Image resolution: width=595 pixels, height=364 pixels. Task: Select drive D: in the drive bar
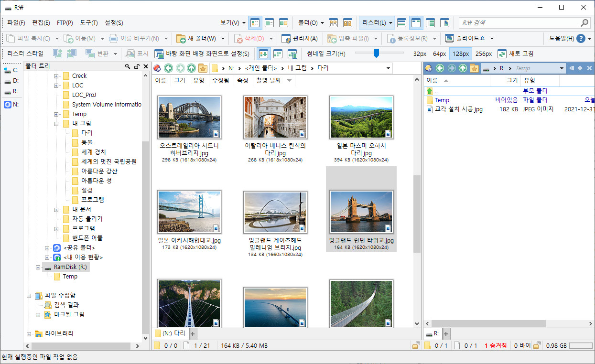point(11,81)
